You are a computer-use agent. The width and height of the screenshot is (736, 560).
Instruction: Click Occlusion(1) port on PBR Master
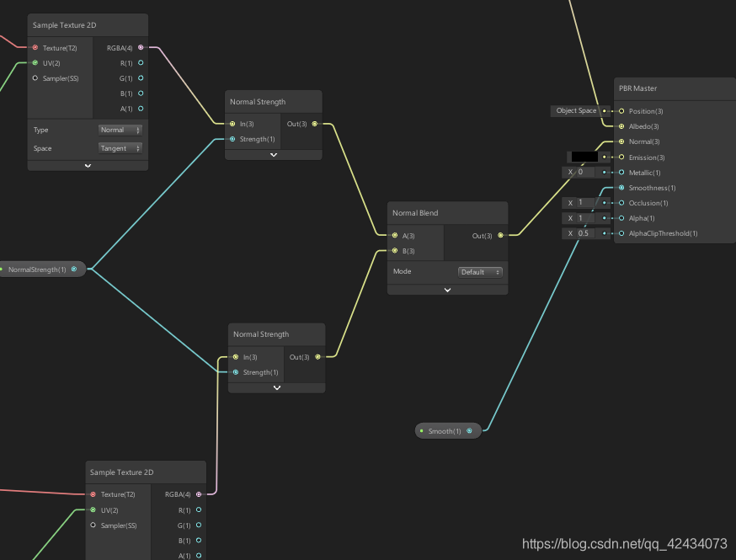(x=621, y=203)
